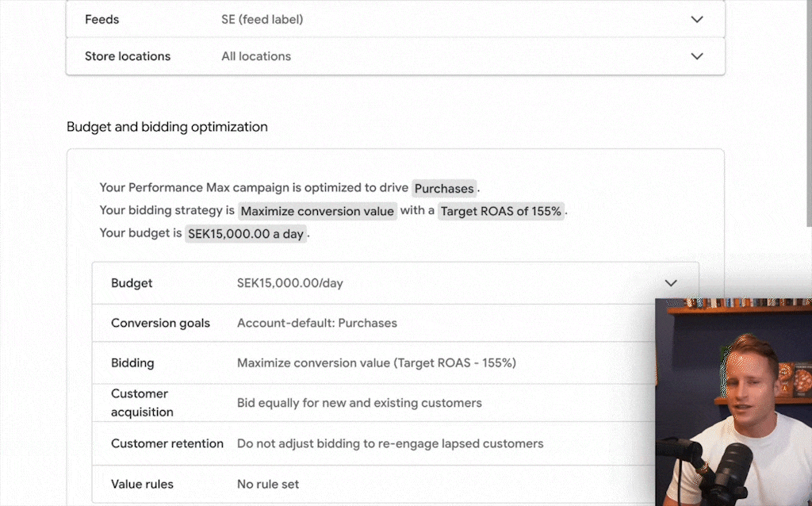This screenshot has width=812, height=506.
Task: Click the Budget and bidding optimization heading
Action: 167,127
